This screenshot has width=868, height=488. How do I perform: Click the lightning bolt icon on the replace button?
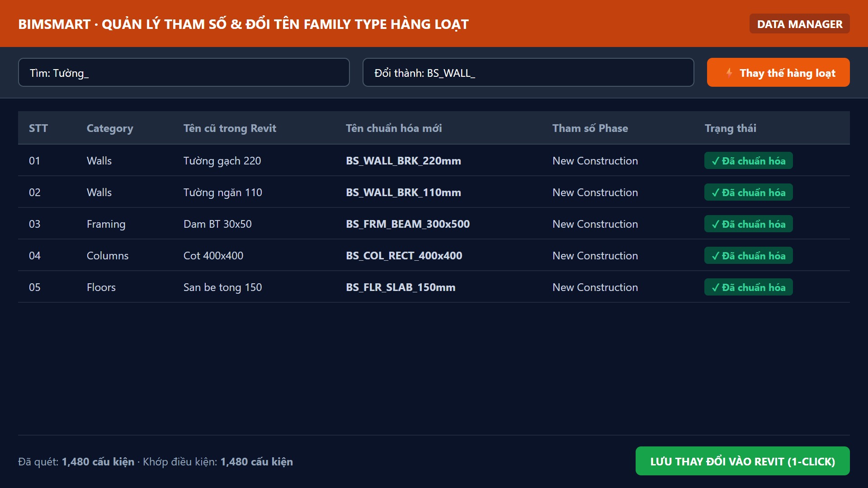pyautogui.click(x=729, y=73)
